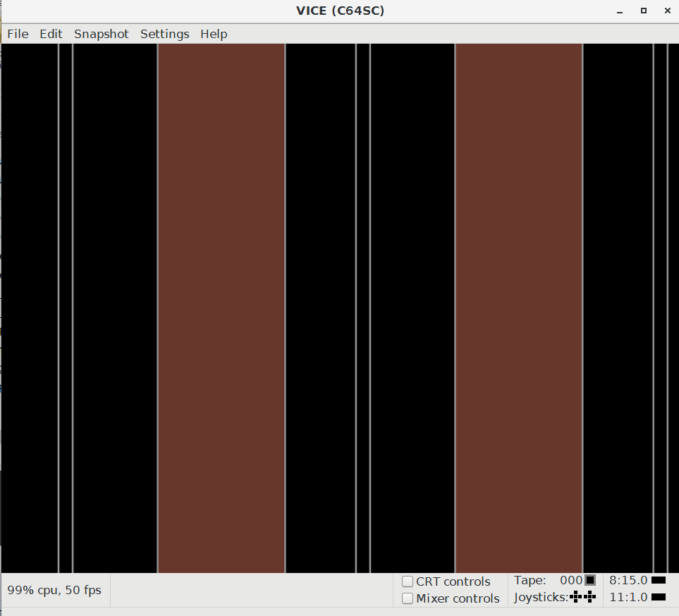Click drive 8 LED indicator

tap(659, 580)
